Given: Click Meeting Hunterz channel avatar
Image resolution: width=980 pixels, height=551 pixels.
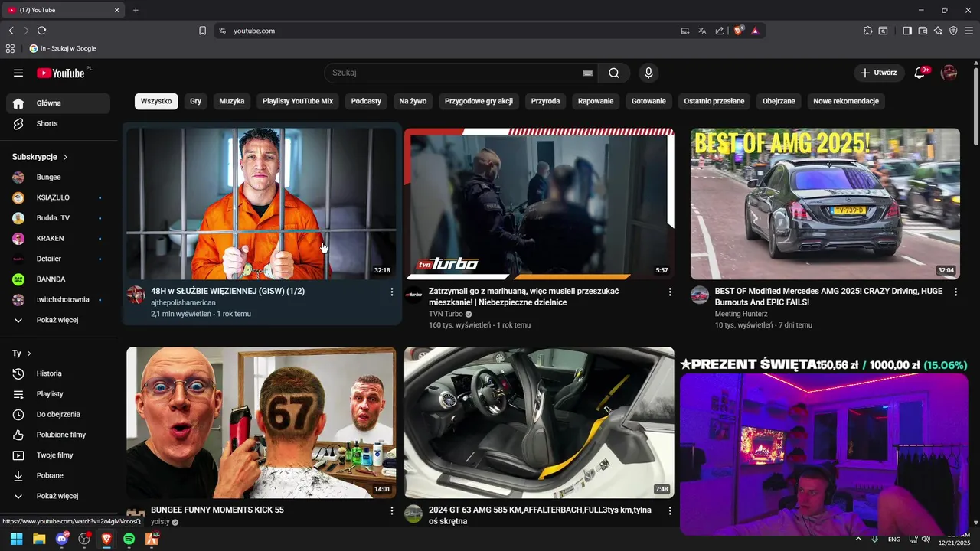Looking at the screenshot, I should pyautogui.click(x=700, y=295).
